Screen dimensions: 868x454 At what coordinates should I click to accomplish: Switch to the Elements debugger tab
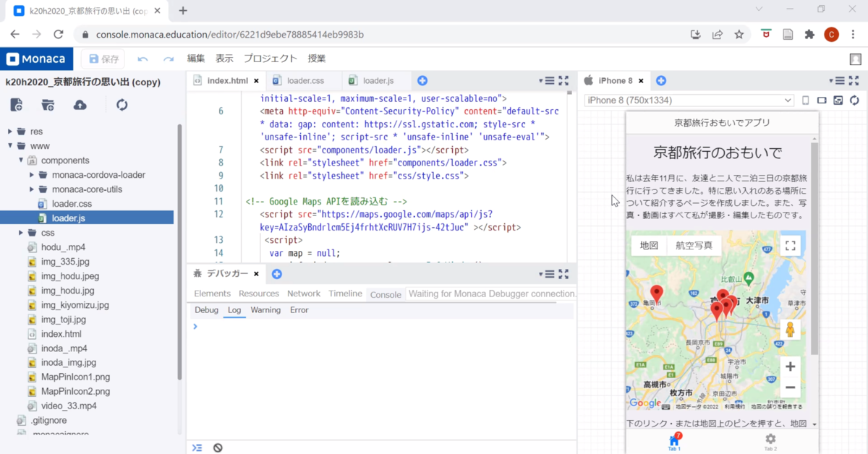pyautogui.click(x=212, y=294)
